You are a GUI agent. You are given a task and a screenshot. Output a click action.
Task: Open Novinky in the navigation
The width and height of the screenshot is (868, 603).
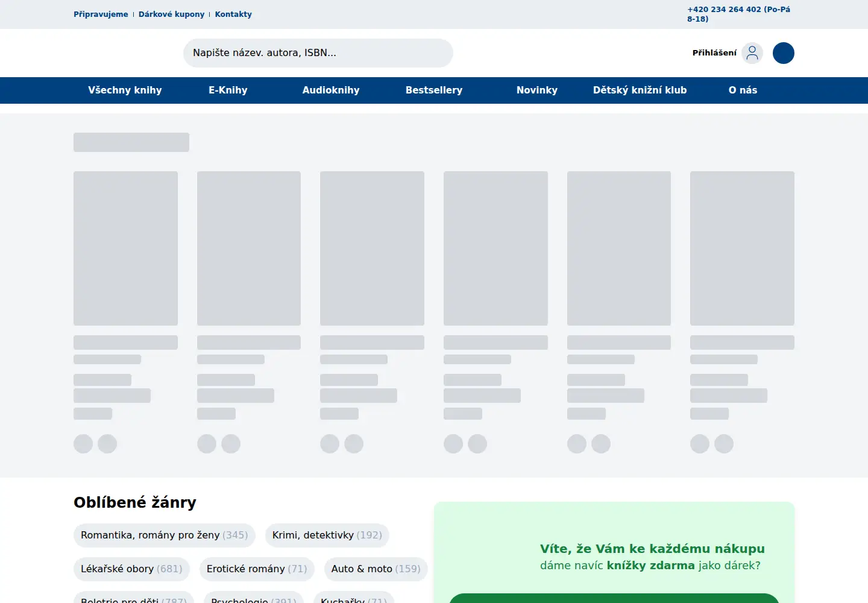click(537, 90)
